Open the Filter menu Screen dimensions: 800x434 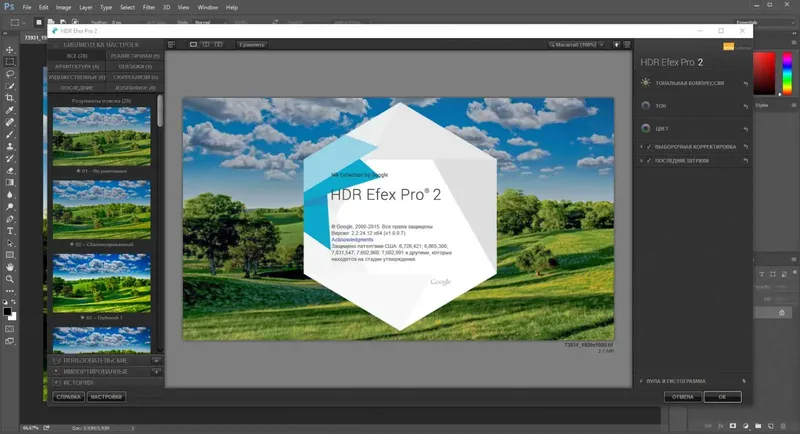tap(149, 7)
